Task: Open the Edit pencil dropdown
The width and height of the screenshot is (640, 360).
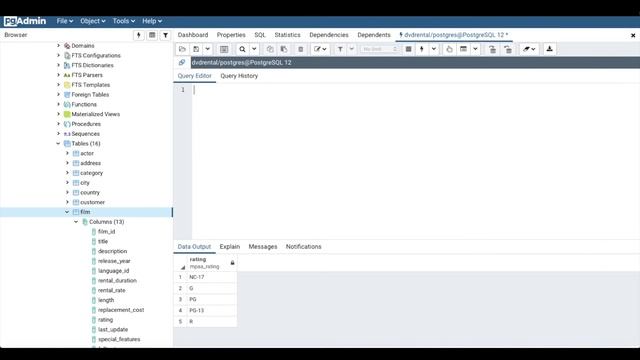Action: 320,49
